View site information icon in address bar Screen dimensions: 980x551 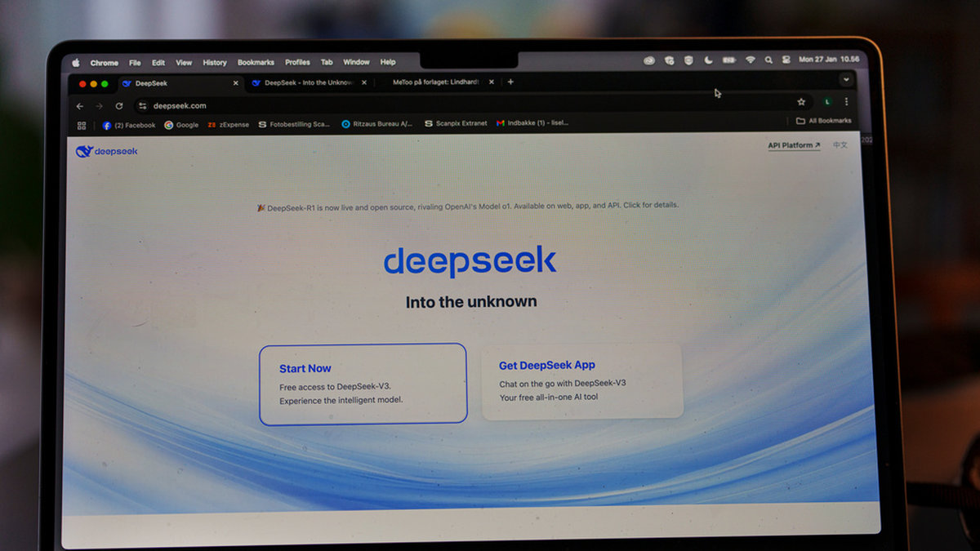coord(142,106)
